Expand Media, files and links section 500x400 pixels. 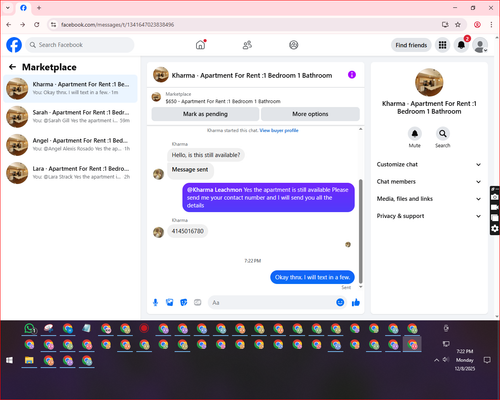[x=429, y=199]
